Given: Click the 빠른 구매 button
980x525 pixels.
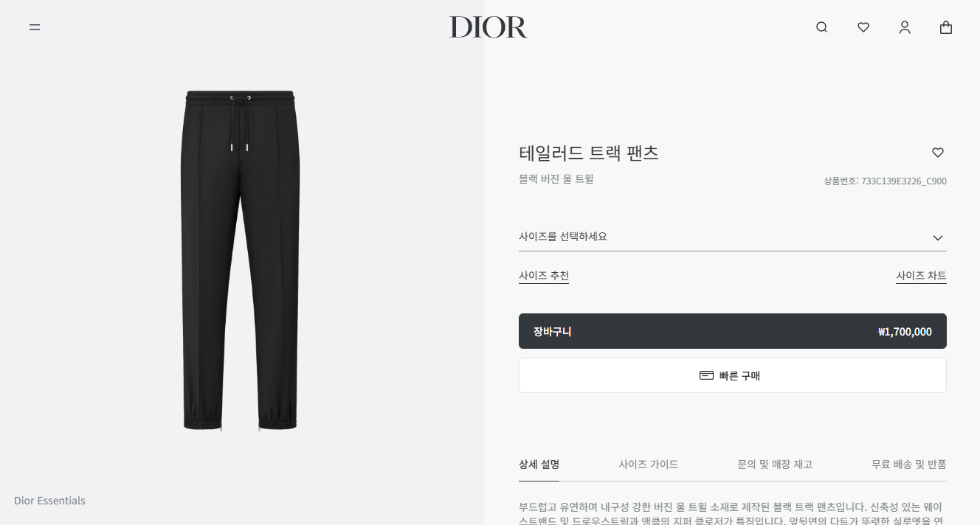Looking at the screenshot, I should (732, 375).
